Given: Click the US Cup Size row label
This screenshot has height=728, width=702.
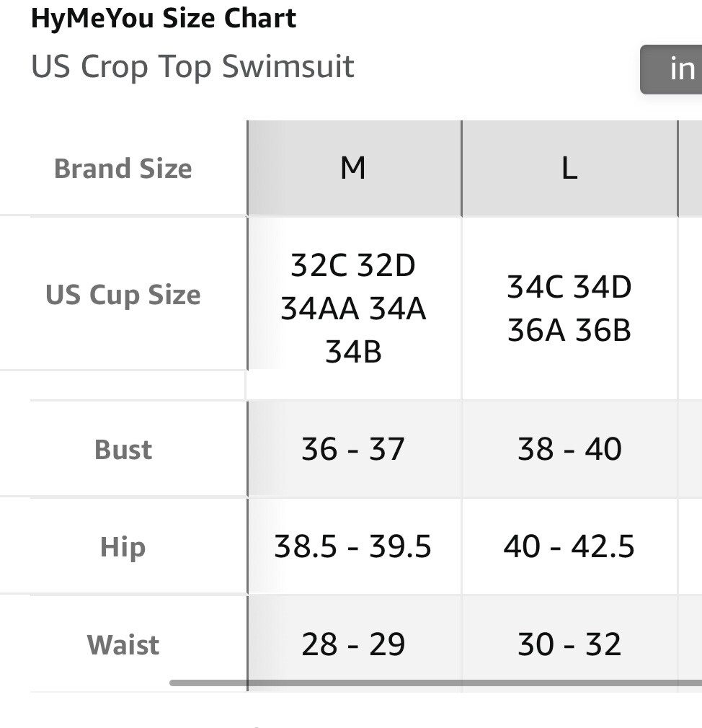Looking at the screenshot, I should 123,295.
